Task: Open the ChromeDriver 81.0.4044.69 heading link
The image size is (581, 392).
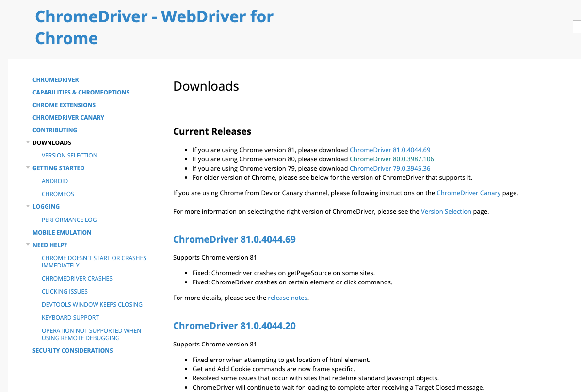Action: (x=234, y=239)
